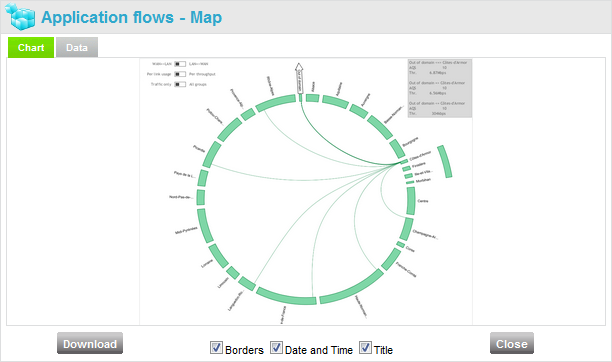Click the Out of domain arrow marker
The width and height of the screenshot is (612, 362).
(x=299, y=78)
